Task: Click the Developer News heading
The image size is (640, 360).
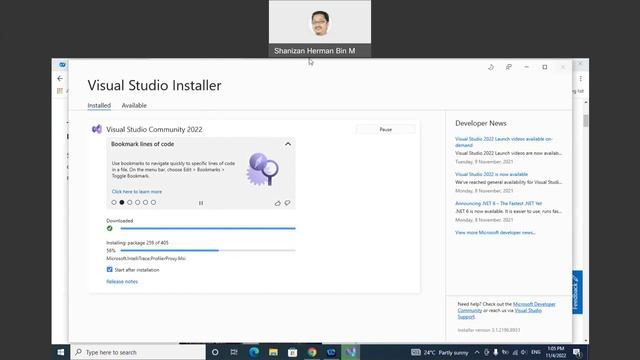Action: (x=481, y=123)
